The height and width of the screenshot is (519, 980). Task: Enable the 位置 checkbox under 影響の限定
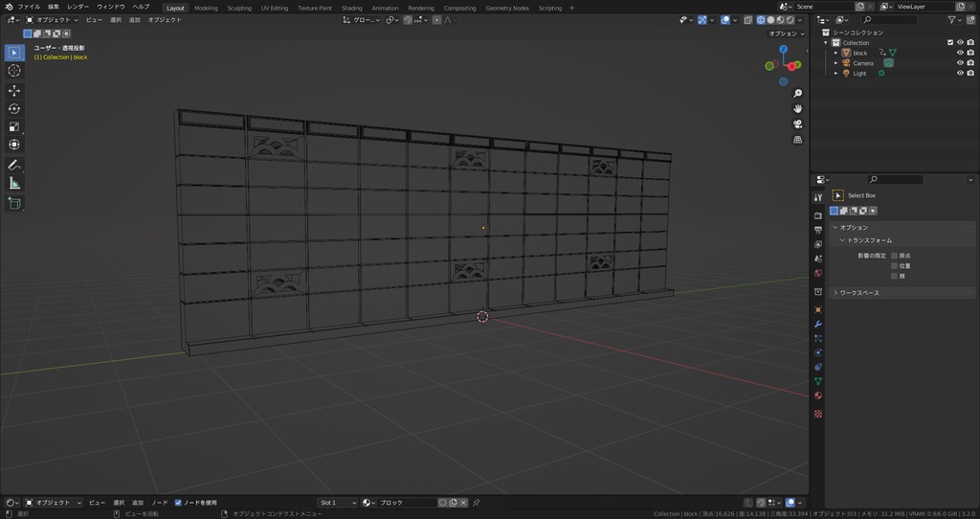coord(895,266)
